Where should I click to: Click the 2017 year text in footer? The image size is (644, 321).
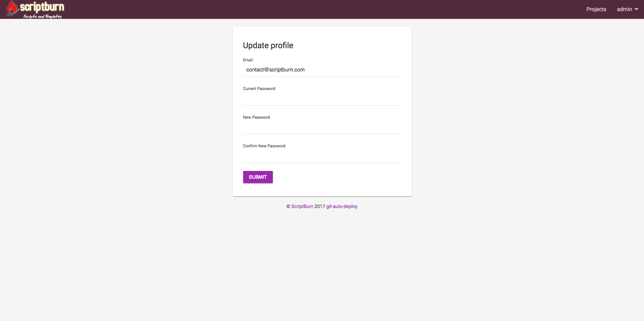pyautogui.click(x=320, y=206)
